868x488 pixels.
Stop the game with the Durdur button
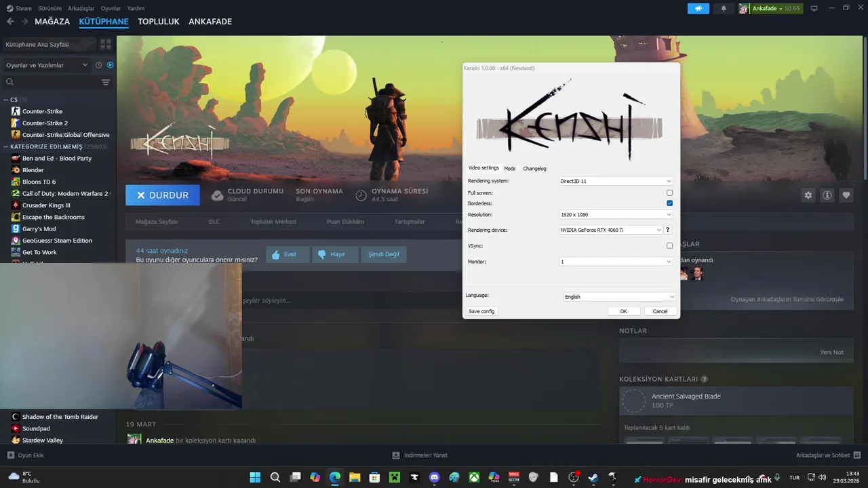(x=163, y=195)
